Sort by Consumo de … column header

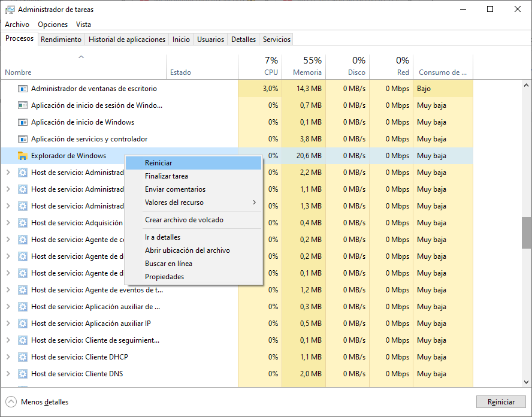(443, 67)
